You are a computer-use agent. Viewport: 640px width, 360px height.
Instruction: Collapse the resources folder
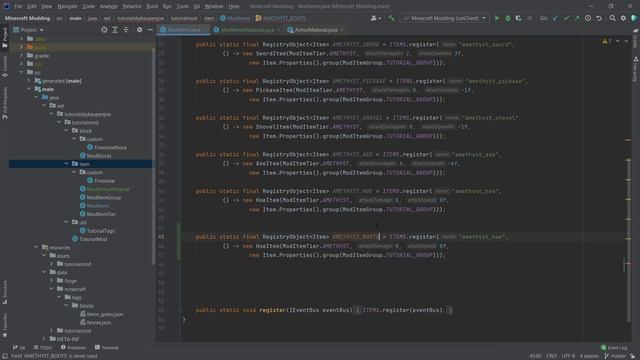coord(36,247)
